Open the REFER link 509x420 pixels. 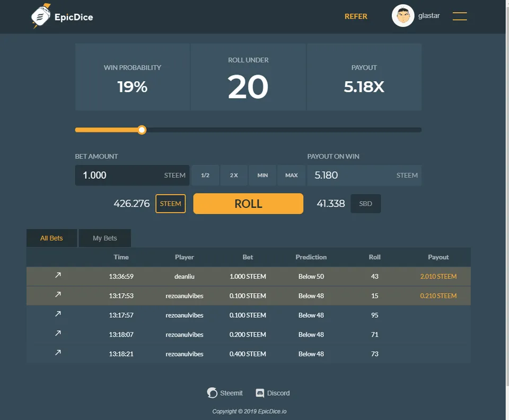356,16
